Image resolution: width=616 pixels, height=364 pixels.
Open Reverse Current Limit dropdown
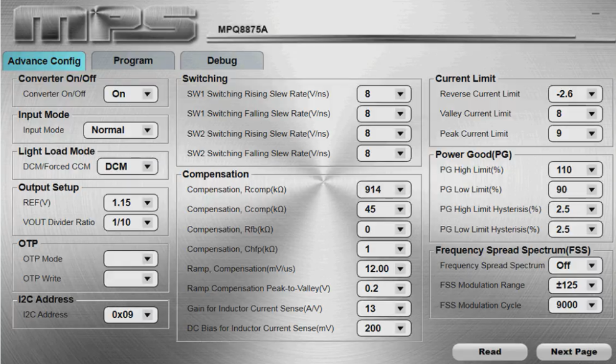pyautogui.click(x=575, y=94)
